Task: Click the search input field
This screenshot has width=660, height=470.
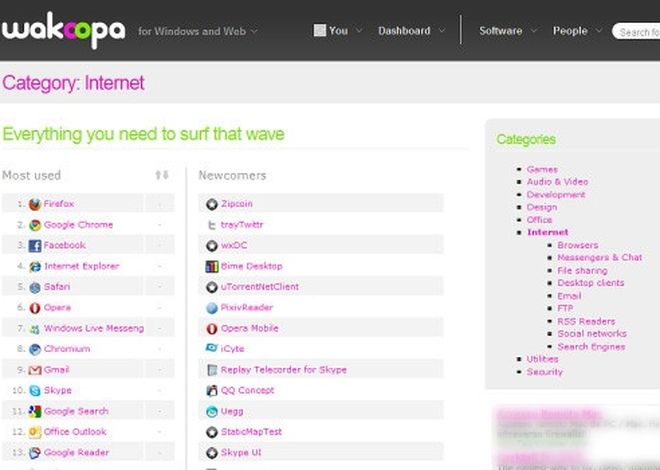Action: pyautogui.click(x=636, y=32)
